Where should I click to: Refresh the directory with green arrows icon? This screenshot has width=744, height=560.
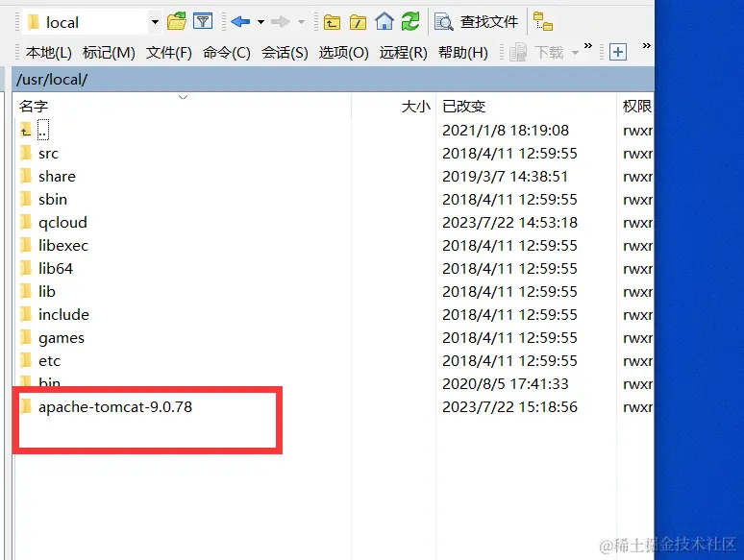pos(409,22)
